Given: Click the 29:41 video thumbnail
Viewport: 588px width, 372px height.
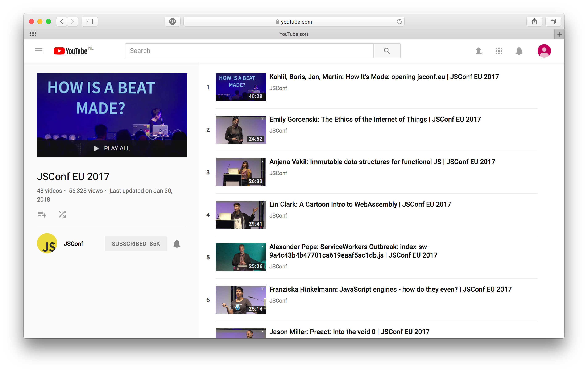Looking at the screenshot, I should [241, 215].
